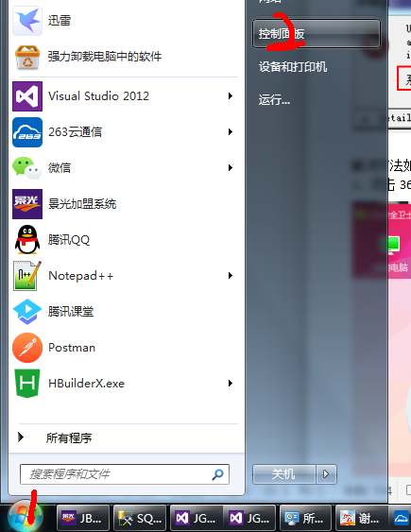Expand the Notepad++ recent files arrow
This screenshot has width=411, height=532.
click(x=231, y=276)
